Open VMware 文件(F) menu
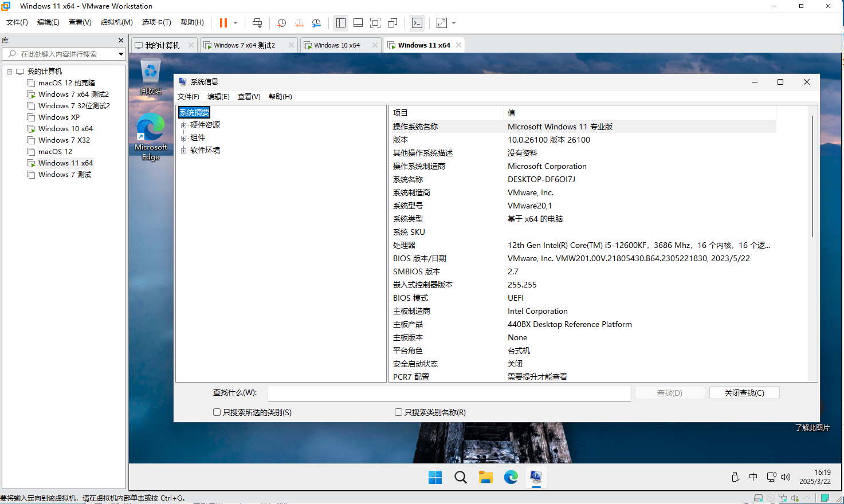Image resolution: width=844 pixels, height=504 pixels. [x=17, y=22]
